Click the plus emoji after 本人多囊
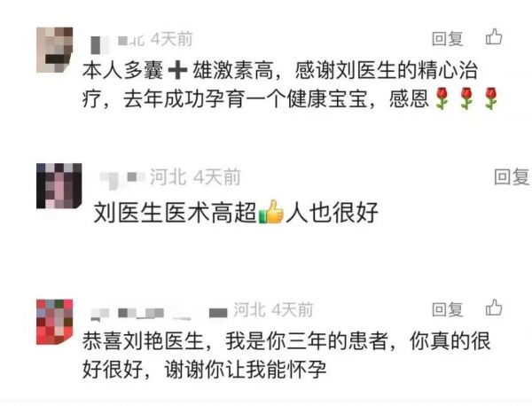This screenshot has height=406, width=532. click(x=178, y=71)
